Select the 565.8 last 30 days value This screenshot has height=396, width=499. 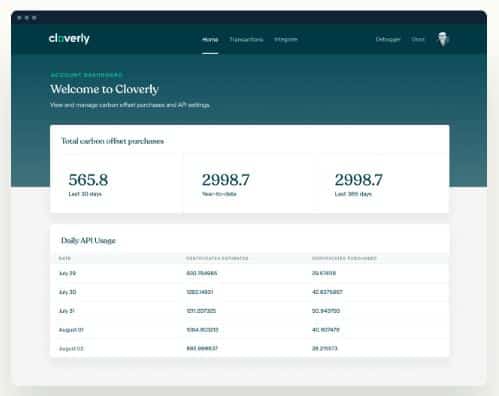88,180
